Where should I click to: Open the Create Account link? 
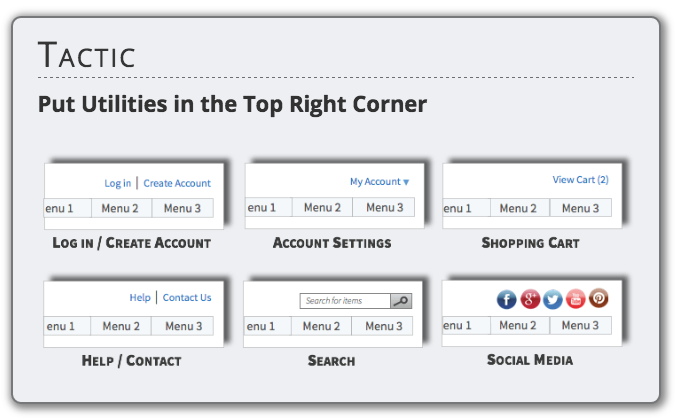pos(177,184)
